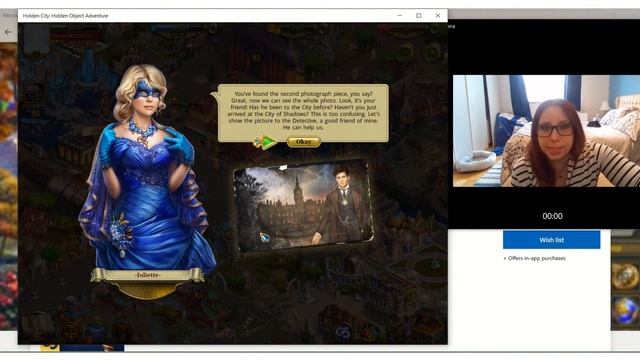This screenshot has width=640, height=360.
Task: Maximize the Hidden City window
Action: tap(419, 16)
